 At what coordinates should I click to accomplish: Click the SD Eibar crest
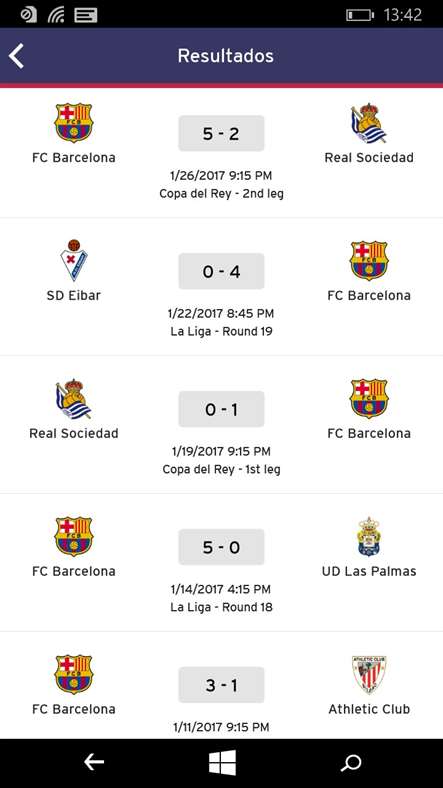coord(74,260)
